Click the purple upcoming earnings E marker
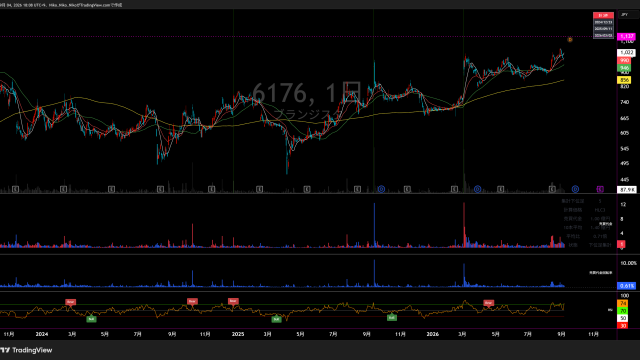 click(x=600, y=189)
